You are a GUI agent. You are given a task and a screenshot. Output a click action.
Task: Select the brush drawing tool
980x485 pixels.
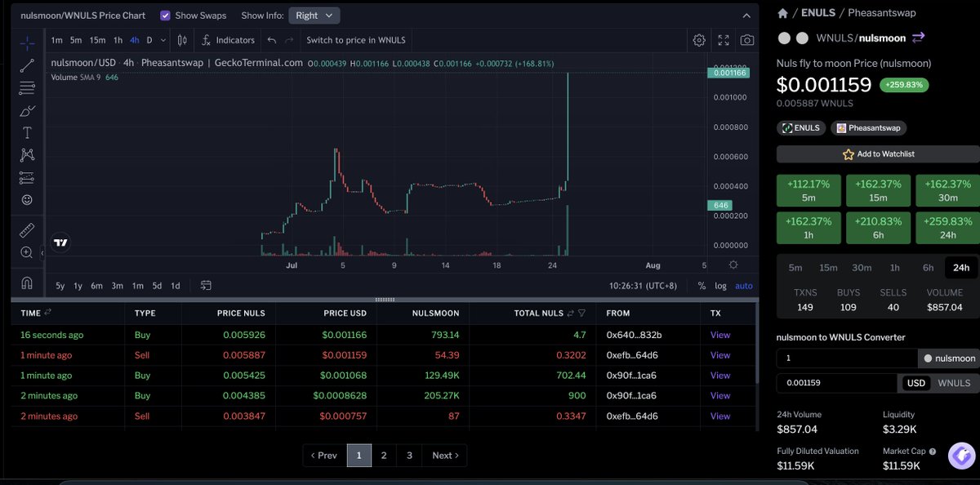[27, 110]
